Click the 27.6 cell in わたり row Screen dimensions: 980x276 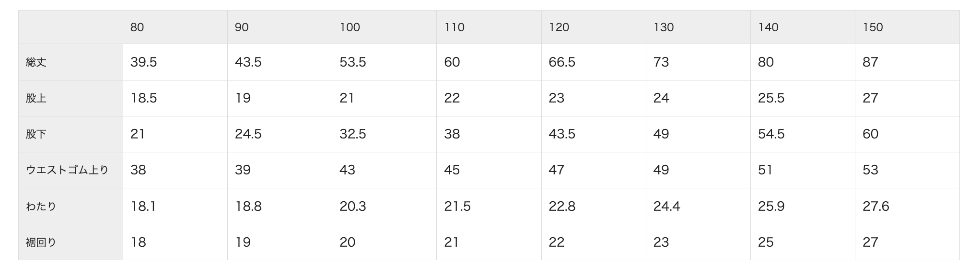875,207
